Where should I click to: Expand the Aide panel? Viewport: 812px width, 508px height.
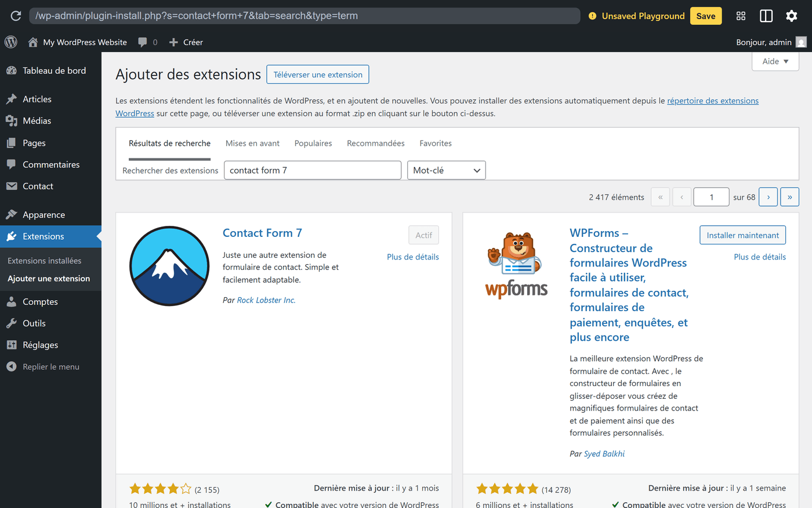[775, 60]
